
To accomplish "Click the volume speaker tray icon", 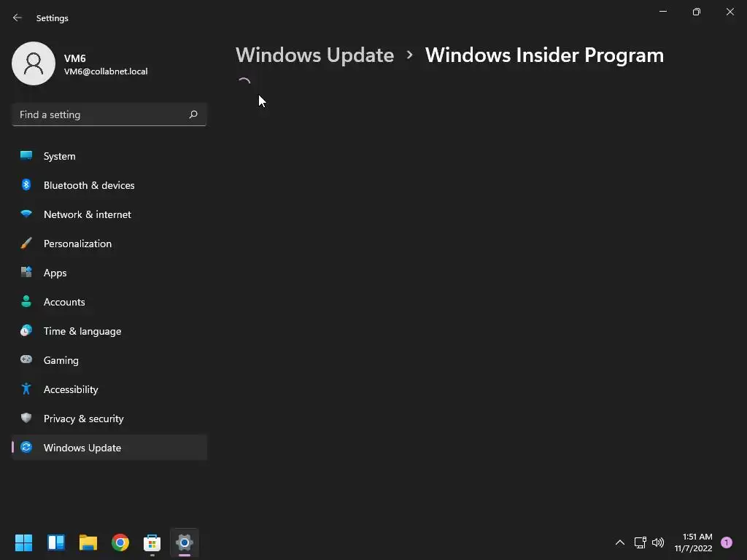I will coord(658,542).
